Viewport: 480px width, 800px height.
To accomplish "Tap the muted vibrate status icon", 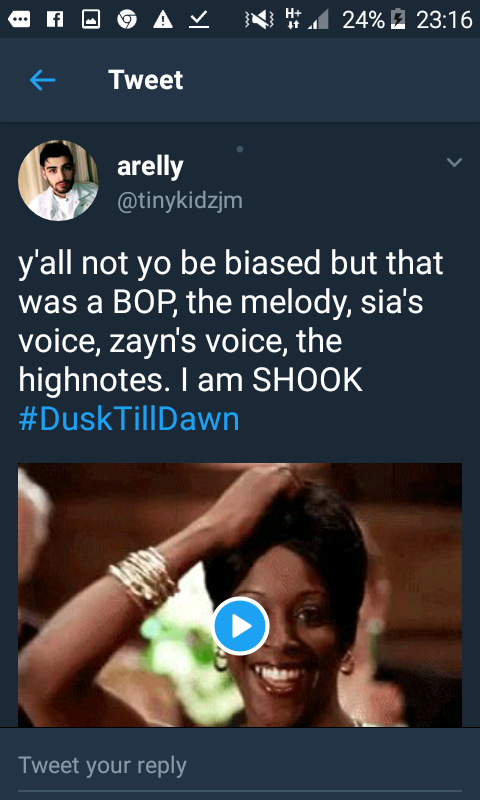I will 260,20.
